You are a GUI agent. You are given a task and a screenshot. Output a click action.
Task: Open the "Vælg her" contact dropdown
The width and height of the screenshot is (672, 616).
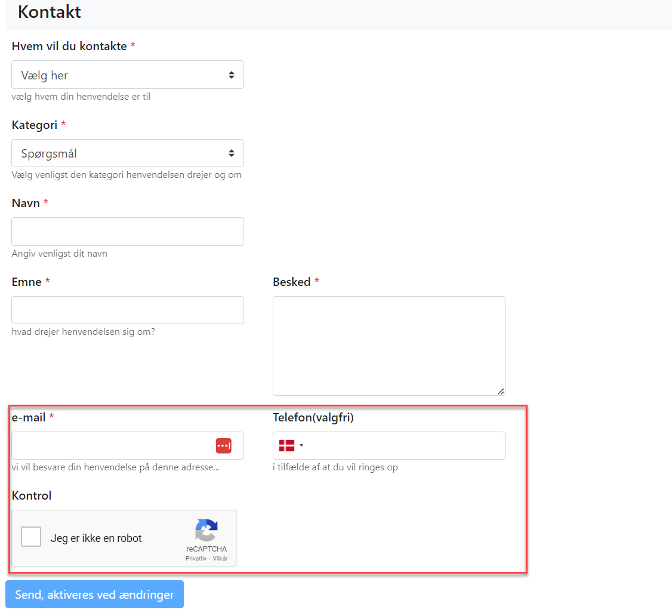[x=128, y=75]
